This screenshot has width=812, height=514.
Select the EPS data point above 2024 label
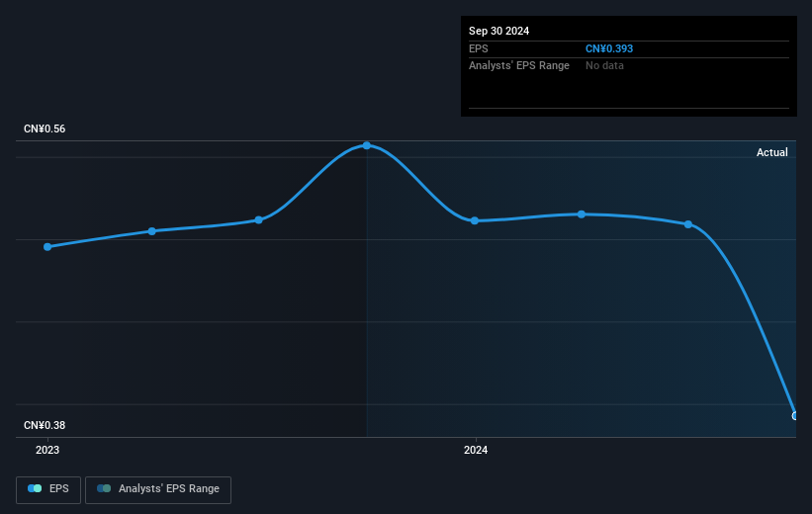tap(475, 220)
